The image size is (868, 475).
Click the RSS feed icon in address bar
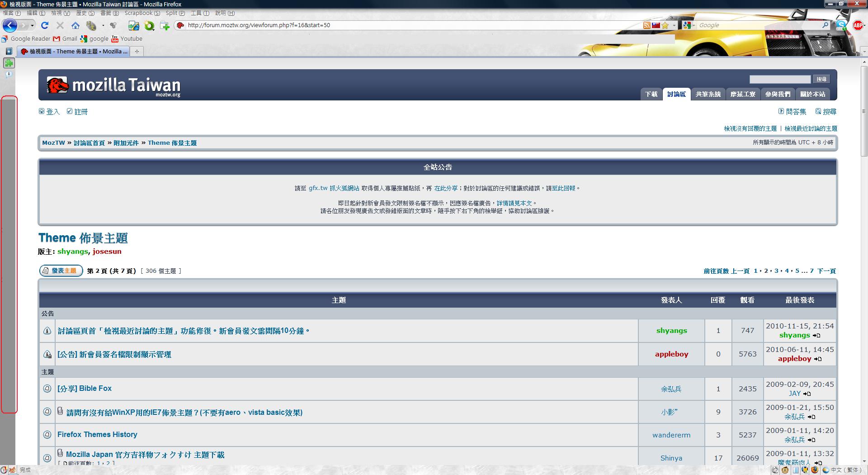click(646, 25)
